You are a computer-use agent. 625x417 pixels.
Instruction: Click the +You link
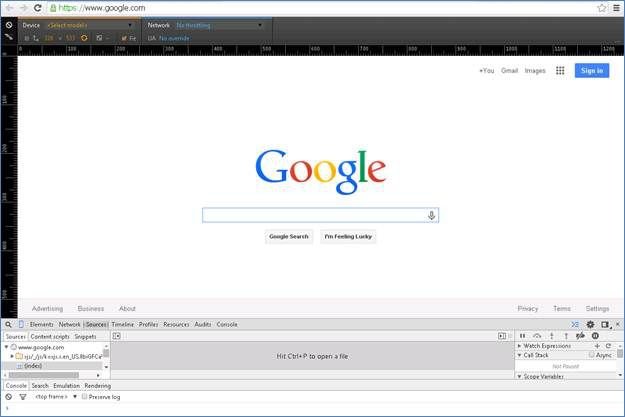(x=487, y=71)
